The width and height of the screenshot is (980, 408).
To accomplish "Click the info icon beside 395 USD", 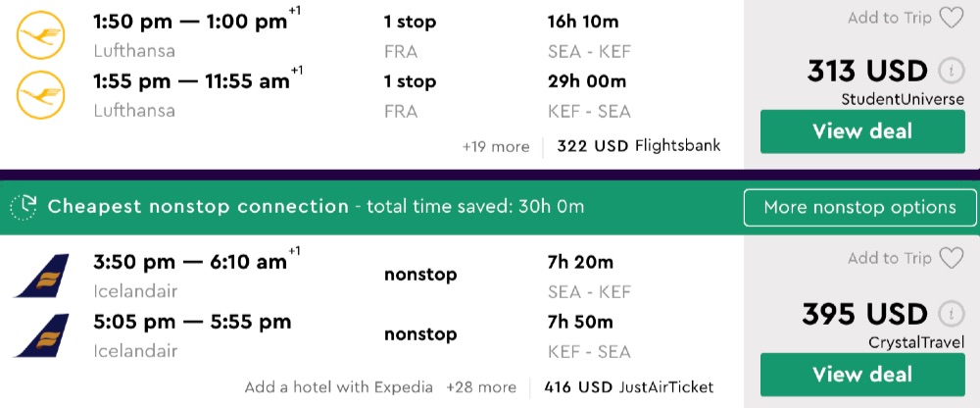I will (950, 315).
